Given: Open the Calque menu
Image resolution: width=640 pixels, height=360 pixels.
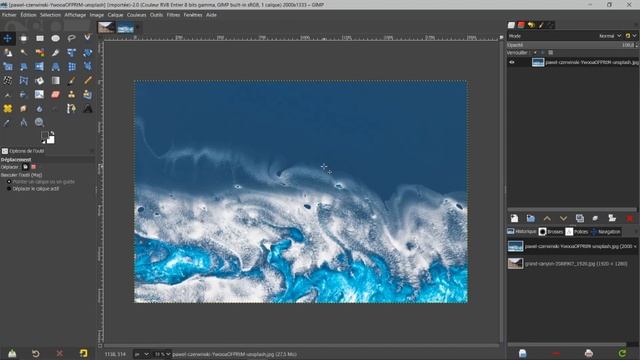Looking at the screenshot, I should [x=115, y=15].
